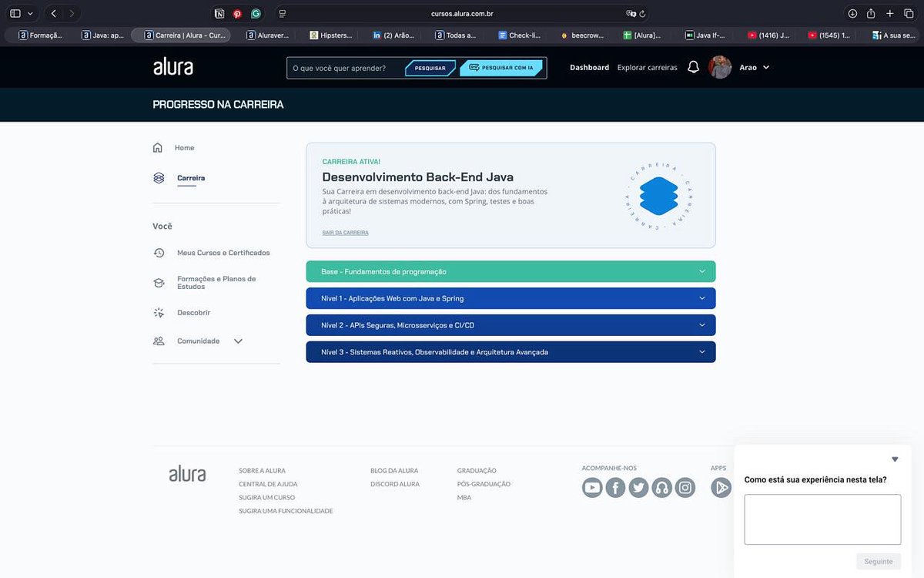This screenshot has width=924, height=578.
Task: Open Explorar carreiras link
Action: [648, 68]
